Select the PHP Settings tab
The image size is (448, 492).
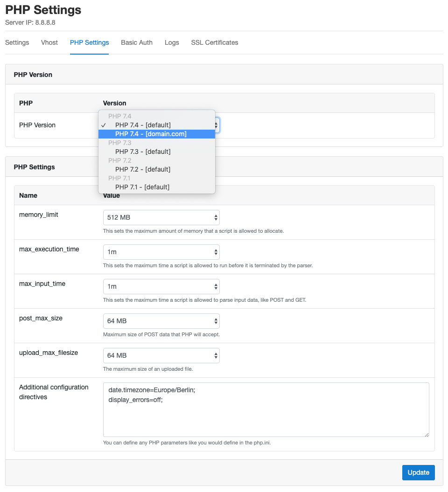pyautogui.click(x=89, y=43)
